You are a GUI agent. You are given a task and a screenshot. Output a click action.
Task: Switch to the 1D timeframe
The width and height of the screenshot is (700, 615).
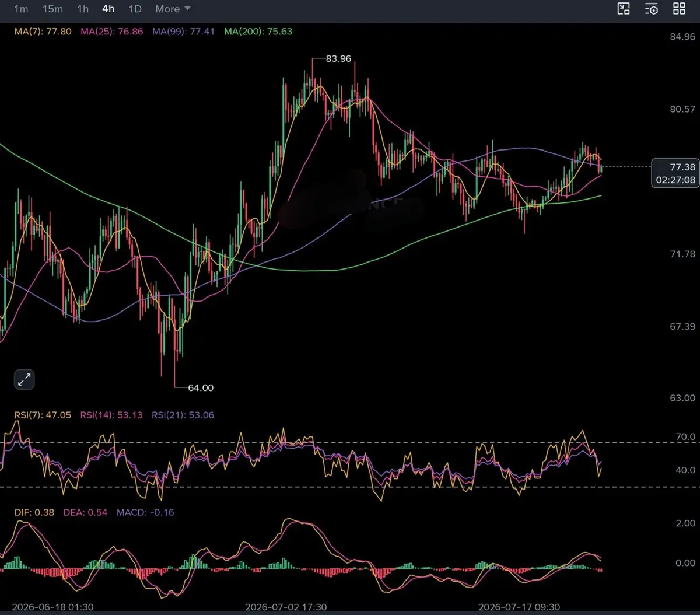pos(135,9)
